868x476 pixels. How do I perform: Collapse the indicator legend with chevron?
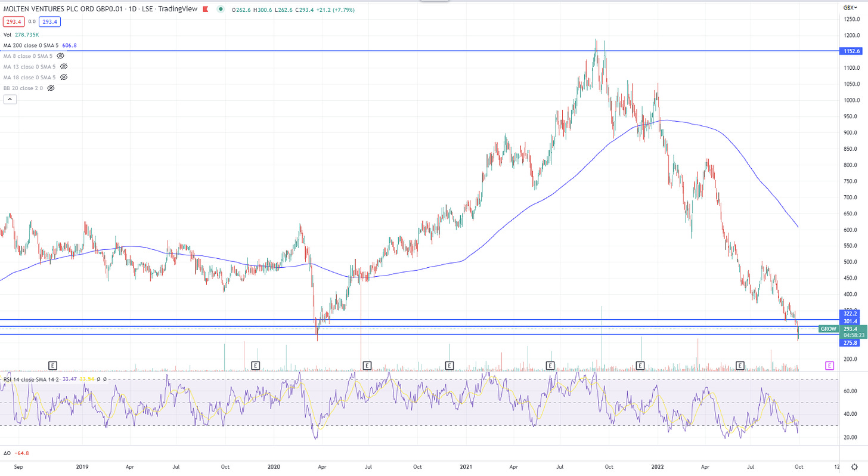pos(10,100)
